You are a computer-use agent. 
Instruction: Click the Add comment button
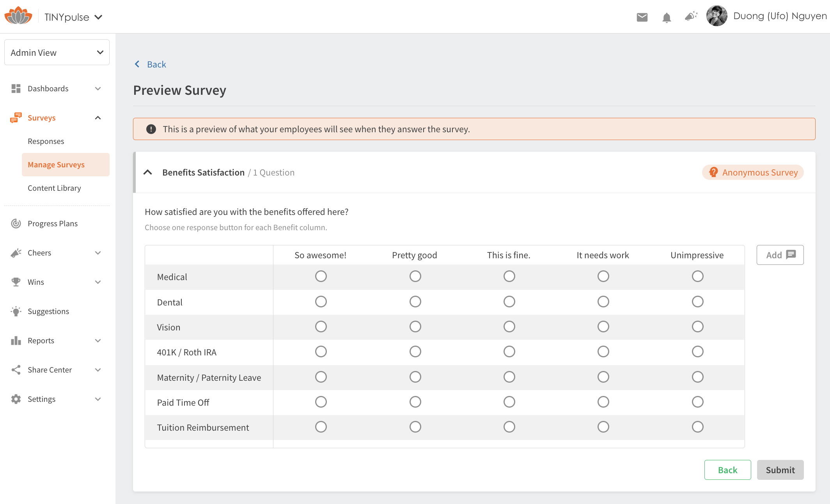[x=780, y=255]
